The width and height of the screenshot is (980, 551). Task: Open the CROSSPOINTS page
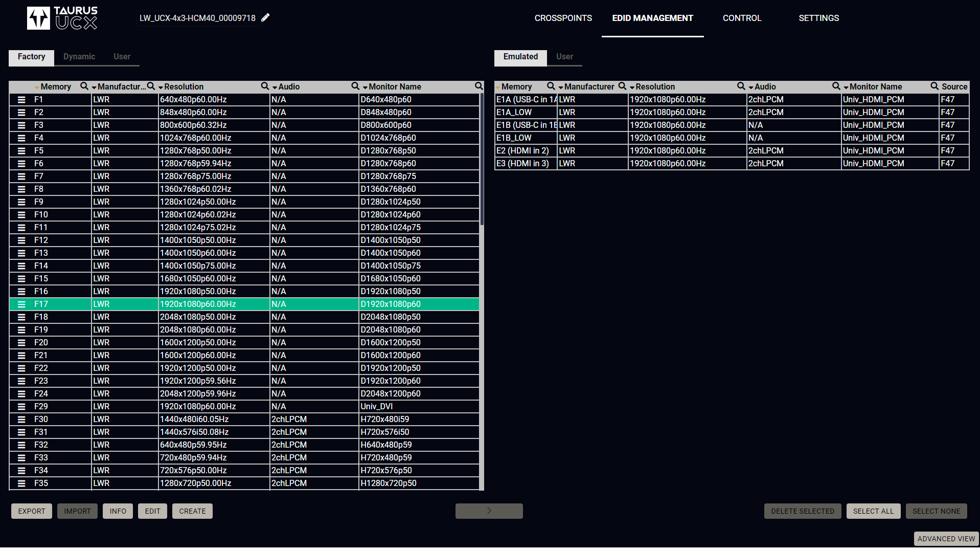563,18
